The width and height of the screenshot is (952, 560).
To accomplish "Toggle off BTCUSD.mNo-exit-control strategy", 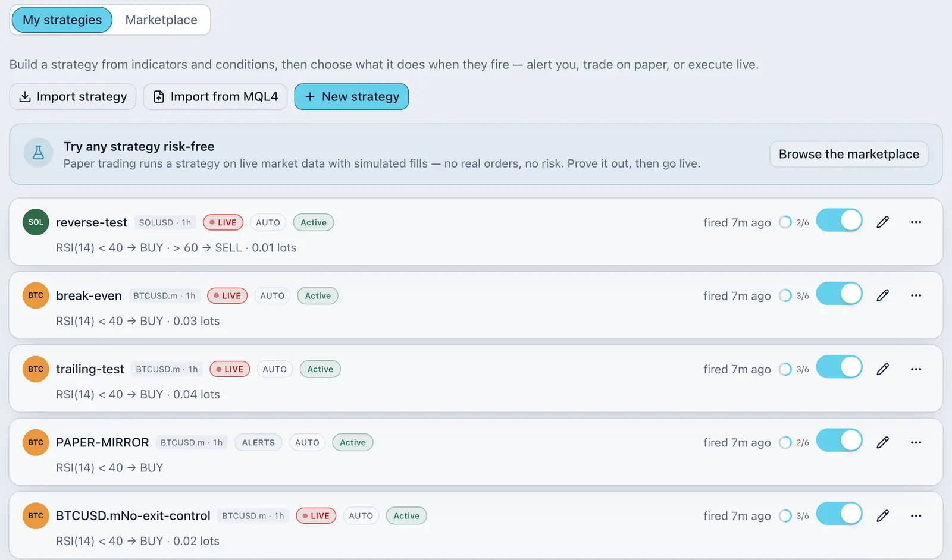I will (x=839, y=514).
